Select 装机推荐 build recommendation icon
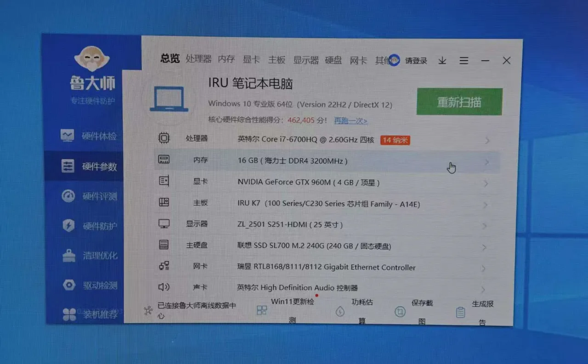The image size is (588, 364). tap(87, 314)
